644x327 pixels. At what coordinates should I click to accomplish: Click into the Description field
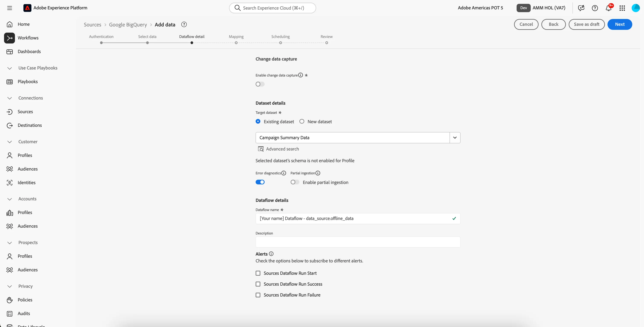358,242
